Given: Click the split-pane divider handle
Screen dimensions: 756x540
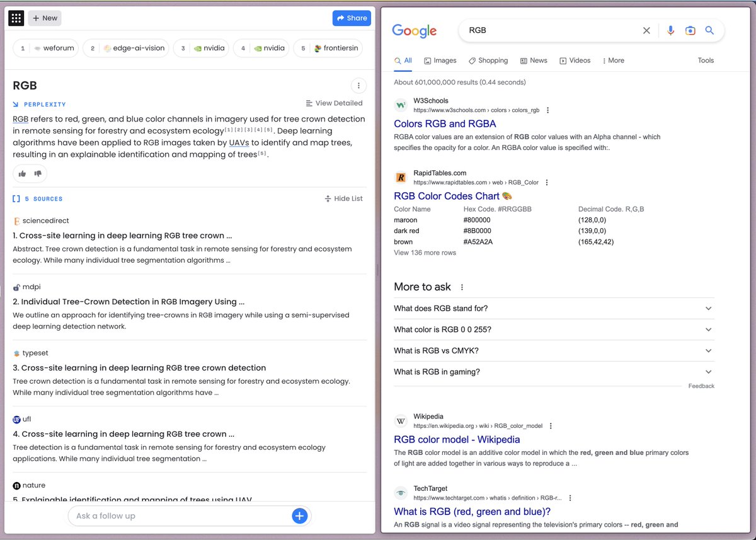Looking at the screenshot, I should (x=378, y=270).
